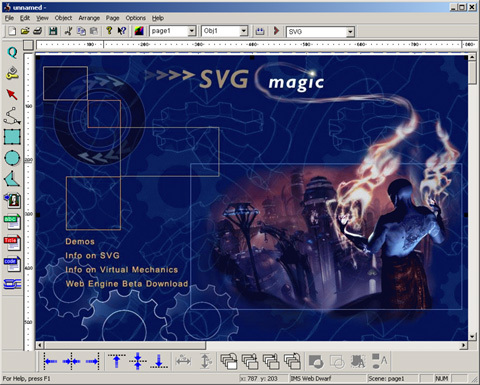Open the Object menu
The width and height of the screenshot is (480, 385).
pyautogui.click(x=63, y=18)
